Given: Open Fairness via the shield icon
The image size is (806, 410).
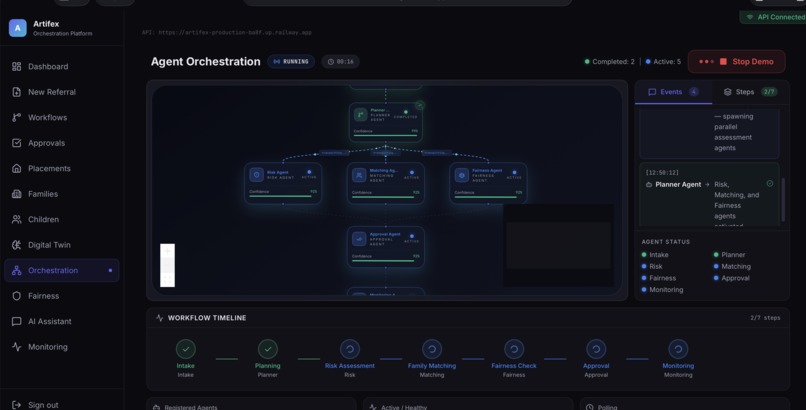Looking at the screenshot, I should [x=16, y=296].
